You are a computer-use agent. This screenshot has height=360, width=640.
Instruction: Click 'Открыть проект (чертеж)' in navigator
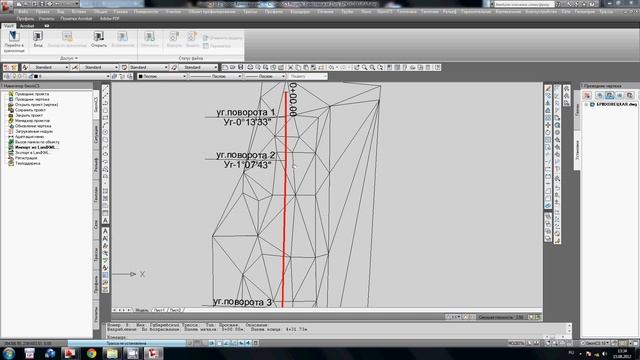[x=36, y=104]
